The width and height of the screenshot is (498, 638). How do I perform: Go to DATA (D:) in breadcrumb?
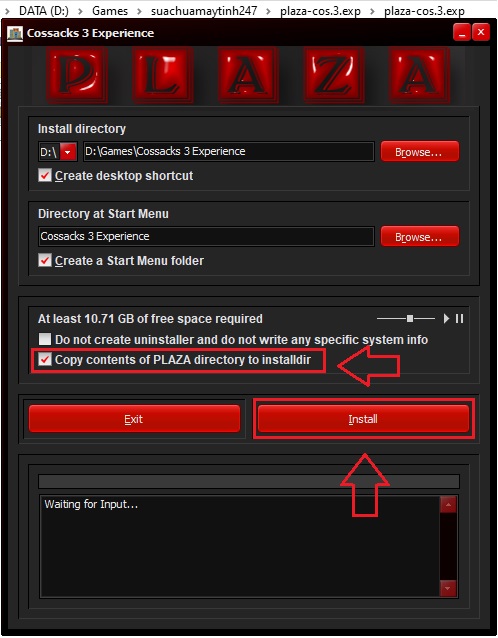pyautogui.click(x=44, y=11)
